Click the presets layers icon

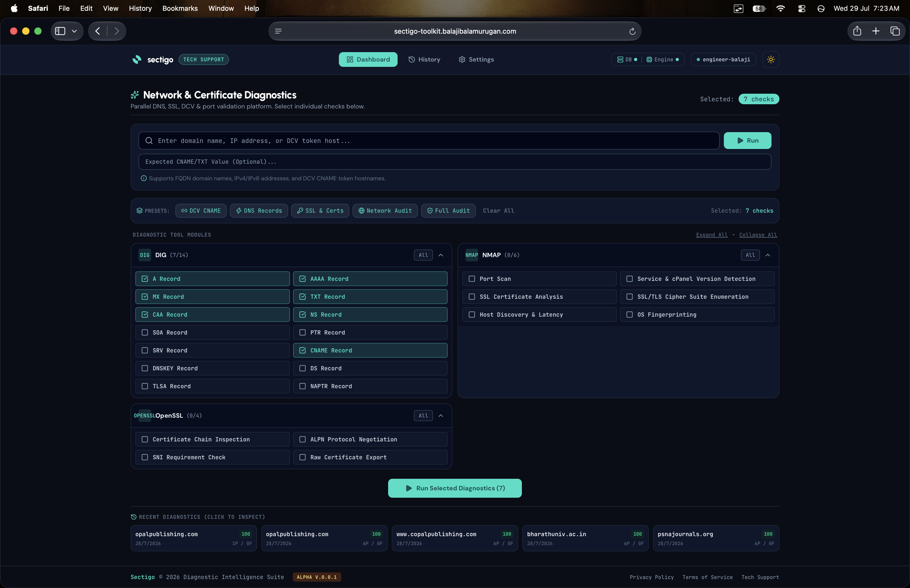tap(139, 211)
